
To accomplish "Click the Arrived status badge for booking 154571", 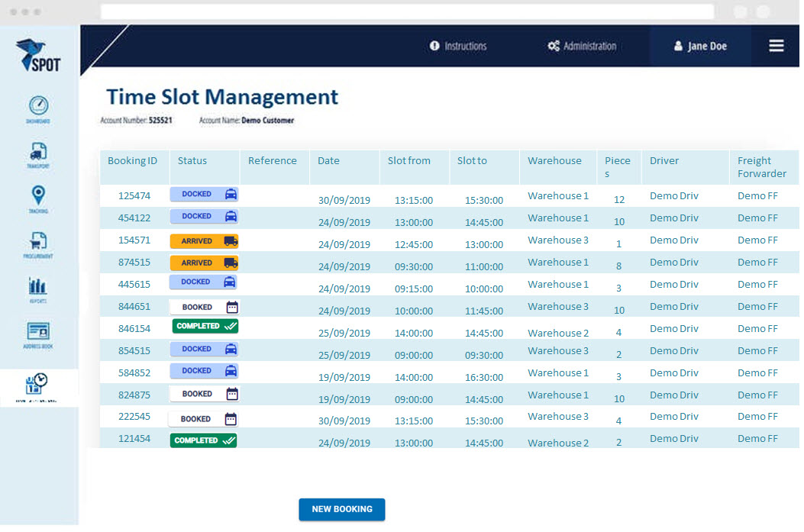I will coord(204,241).
